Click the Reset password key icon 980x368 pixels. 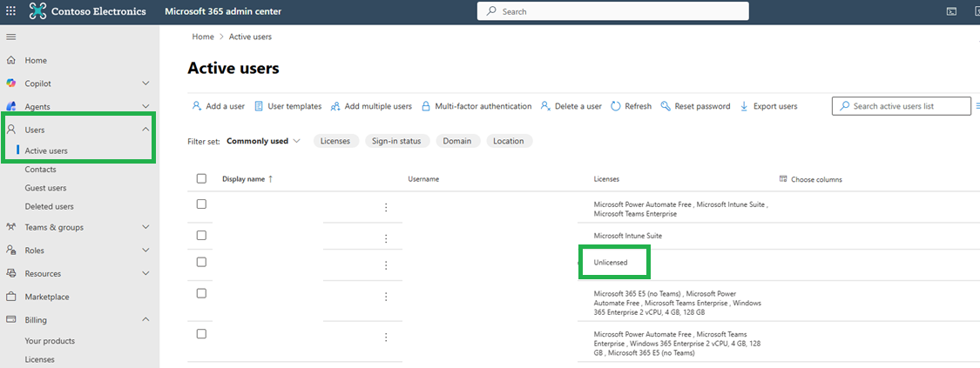(x=666, y=106)
